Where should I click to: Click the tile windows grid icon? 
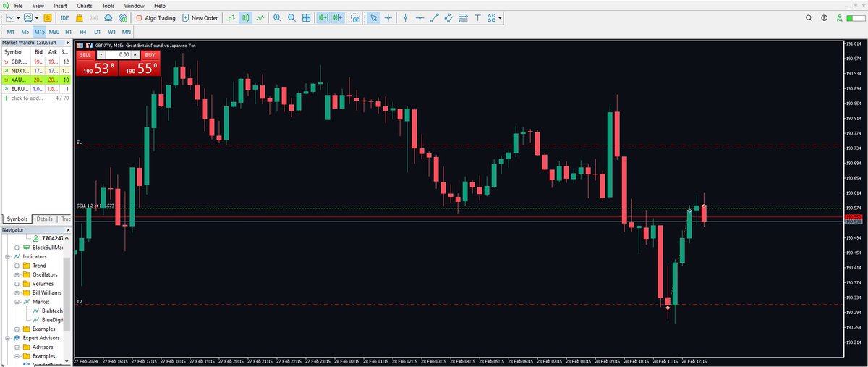click(306, 17)
